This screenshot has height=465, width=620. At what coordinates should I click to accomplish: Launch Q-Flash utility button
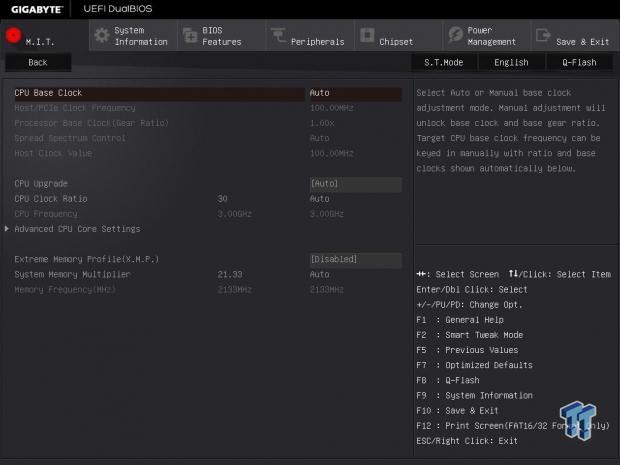pos(579,62)
